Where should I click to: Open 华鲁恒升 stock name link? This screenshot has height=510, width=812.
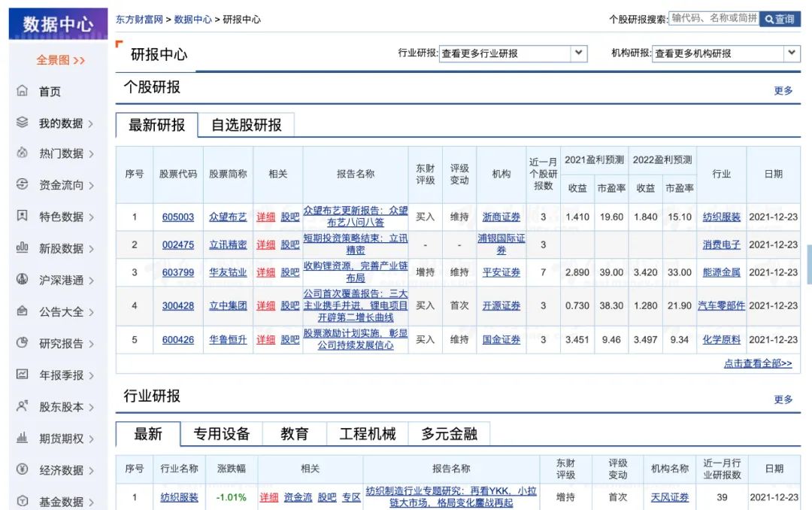[228, 340]
